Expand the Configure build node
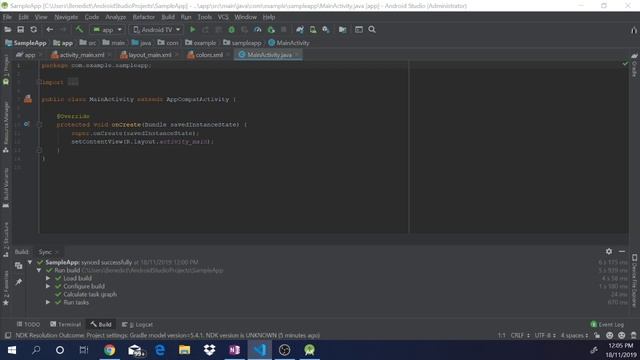The width and height of the screenshot is (640, 360). tap(48, 286)
